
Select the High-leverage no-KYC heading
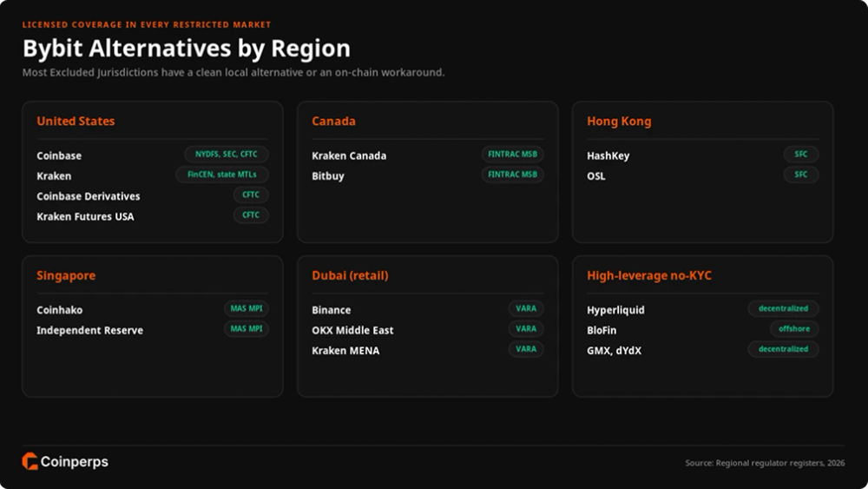tap(649, 276)
